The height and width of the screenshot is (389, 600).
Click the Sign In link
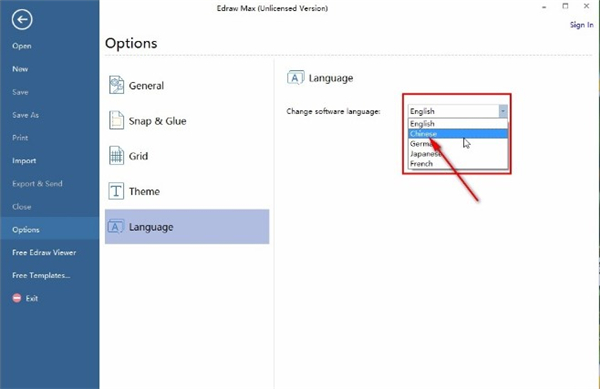(582, 25)
